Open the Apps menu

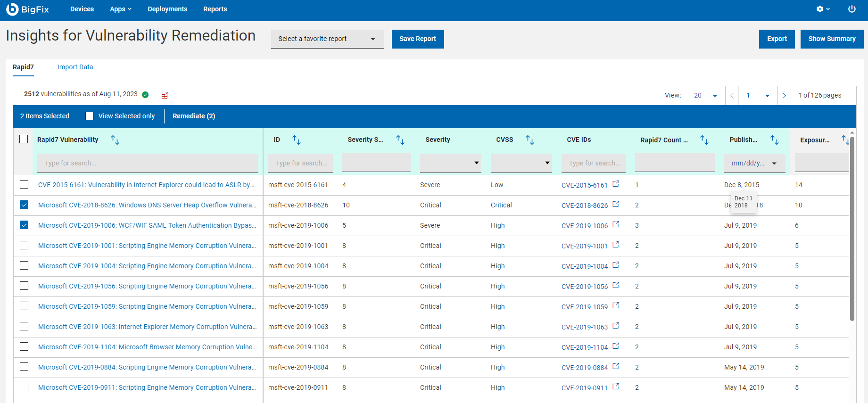coord(120,9)
